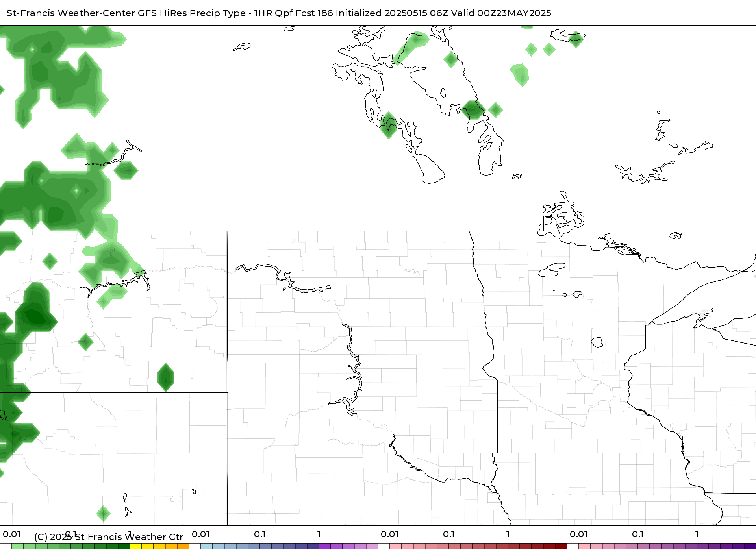Pick the darkest maroon swatch in the red scale

561,546
